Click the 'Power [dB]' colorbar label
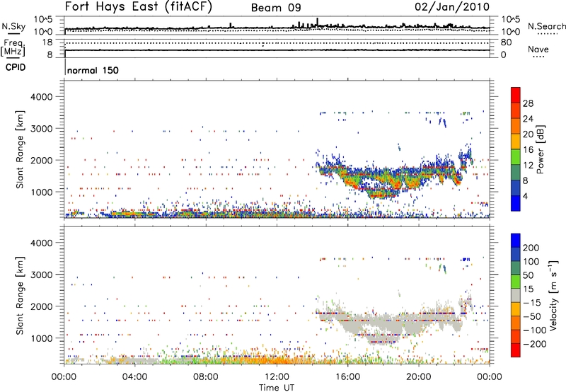566x392 pixels. click(540, 149)
